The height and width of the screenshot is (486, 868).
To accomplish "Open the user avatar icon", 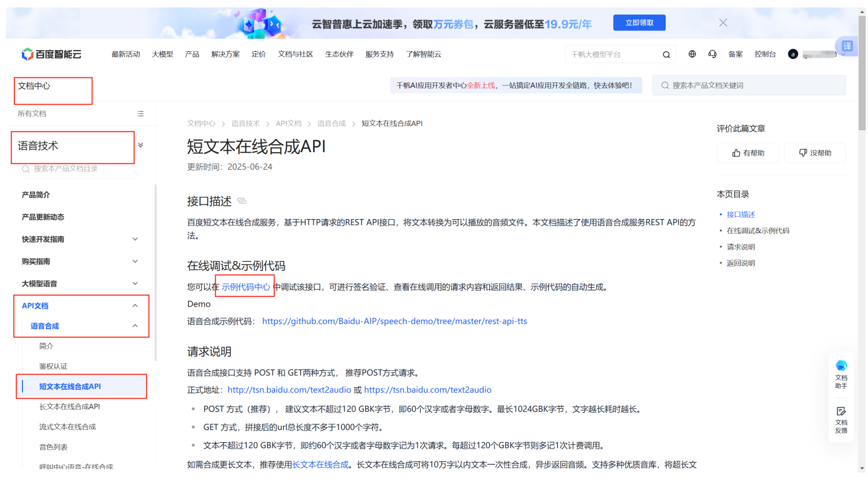I will point(793,54).
